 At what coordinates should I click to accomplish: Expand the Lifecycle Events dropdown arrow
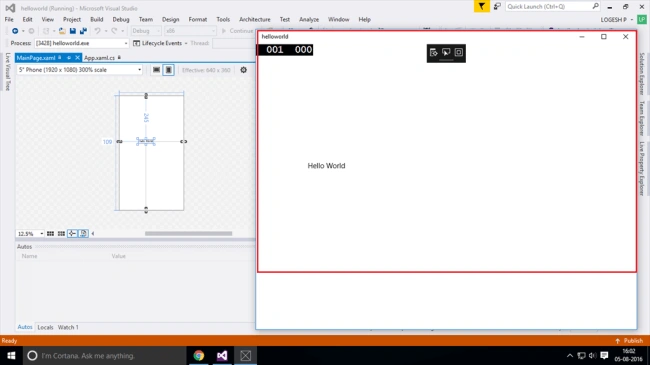tap(186, 43)
